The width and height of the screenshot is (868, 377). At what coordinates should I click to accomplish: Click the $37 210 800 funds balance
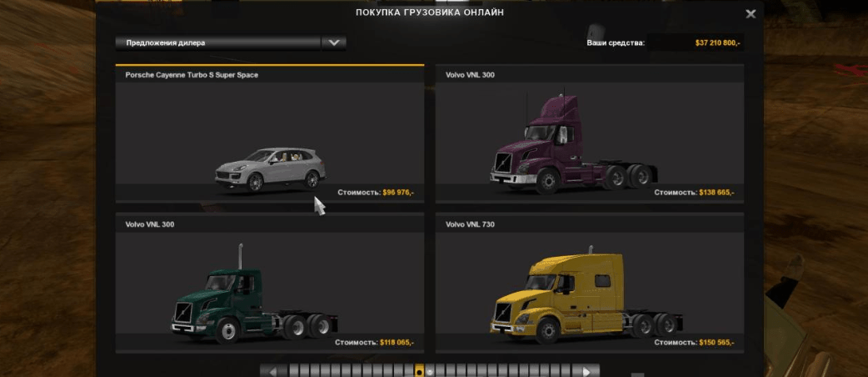tap(717, 43)
